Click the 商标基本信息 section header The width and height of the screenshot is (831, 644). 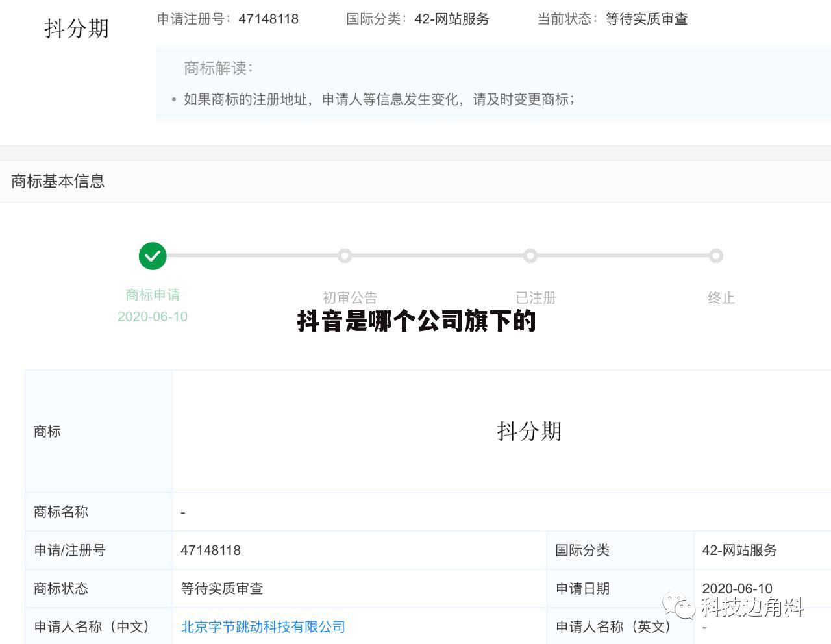[x=58, y=181]
